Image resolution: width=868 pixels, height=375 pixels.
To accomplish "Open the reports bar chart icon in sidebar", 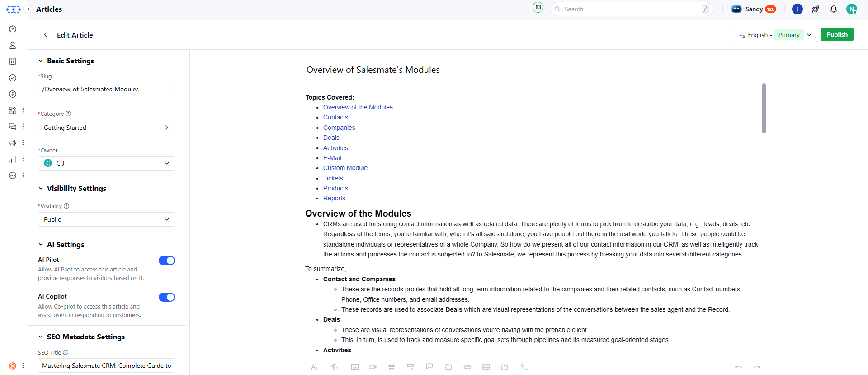I will tap(13, 159).
